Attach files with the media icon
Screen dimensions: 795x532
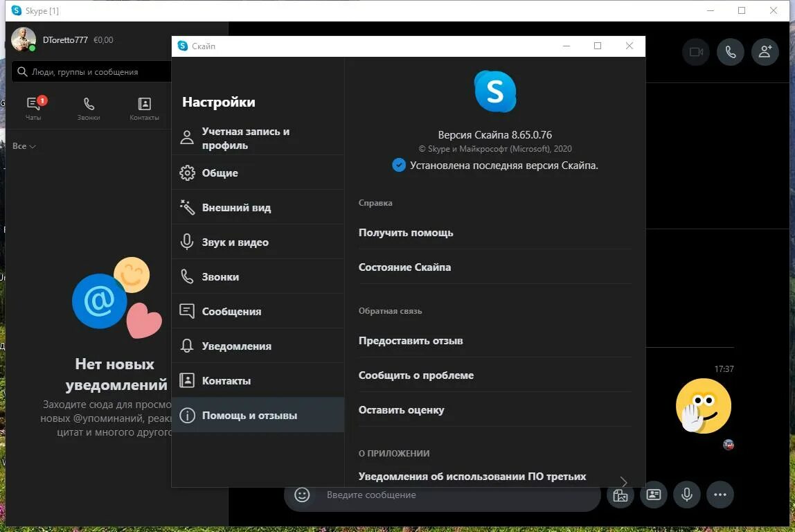pos(620,495)
